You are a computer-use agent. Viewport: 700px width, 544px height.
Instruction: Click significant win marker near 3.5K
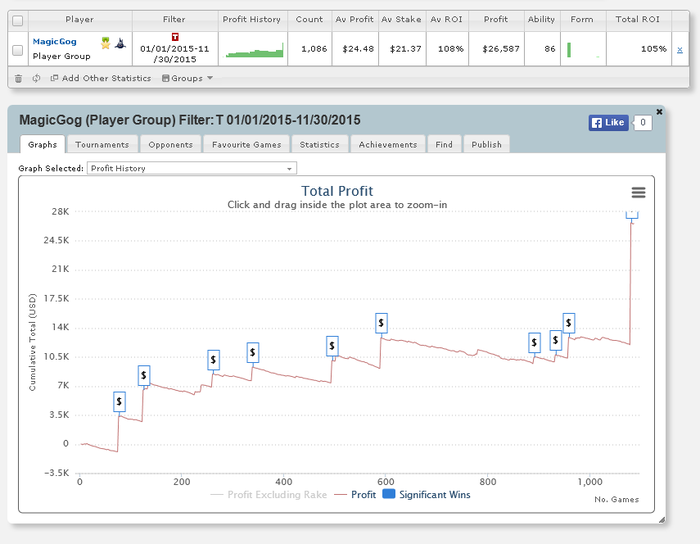click(x=119, y=402)
